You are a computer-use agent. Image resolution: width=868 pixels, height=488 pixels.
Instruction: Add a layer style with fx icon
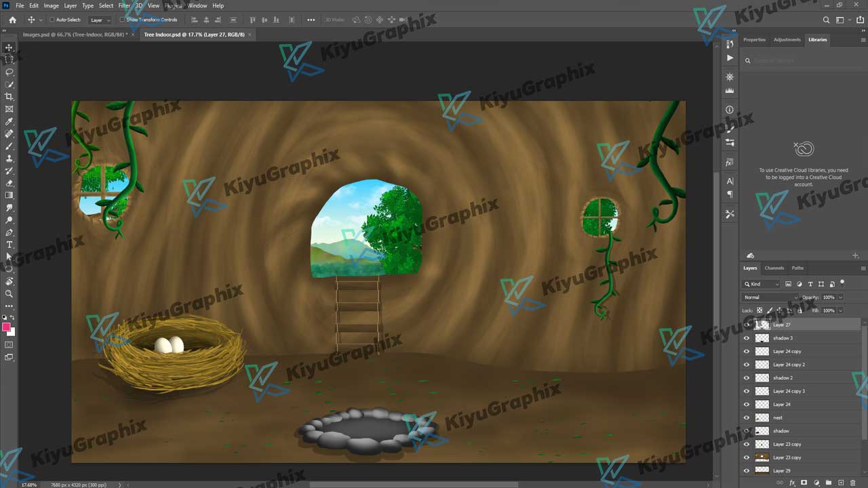(792, 483)
